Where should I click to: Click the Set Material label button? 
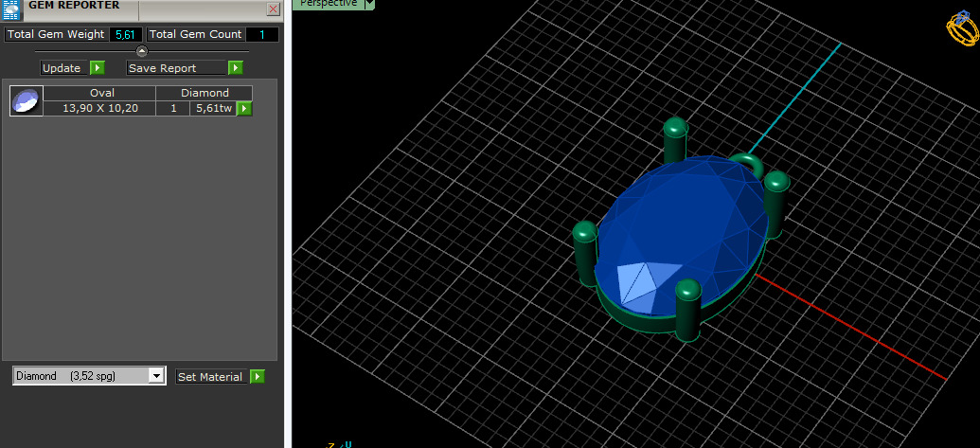(212, 377)
